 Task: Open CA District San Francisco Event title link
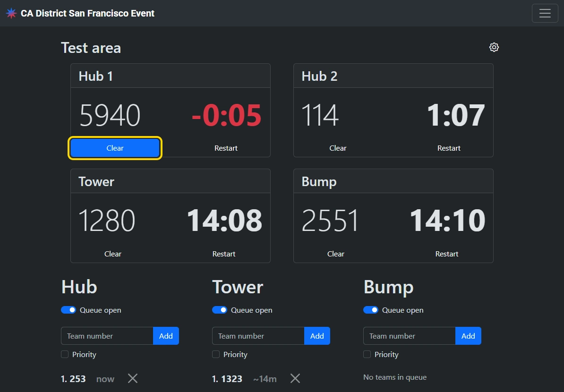[x=87, y=13]
